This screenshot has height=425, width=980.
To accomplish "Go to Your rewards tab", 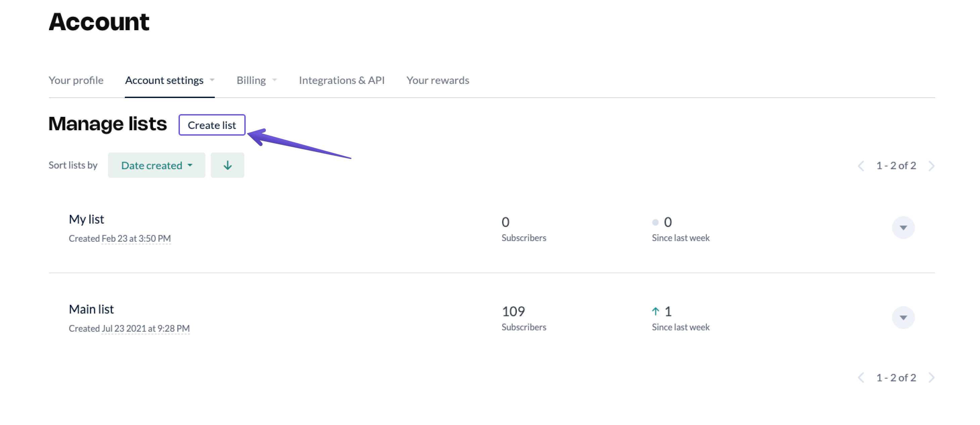I will click(x=438, y=80).
